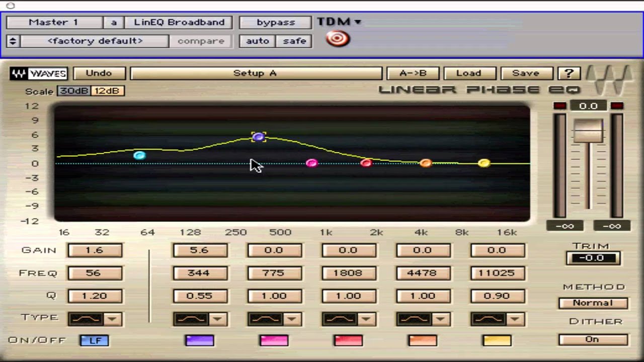Image resolution: width=644 pixels, height=362 pixels.
Task: Click the Load button
Action: 469,73
